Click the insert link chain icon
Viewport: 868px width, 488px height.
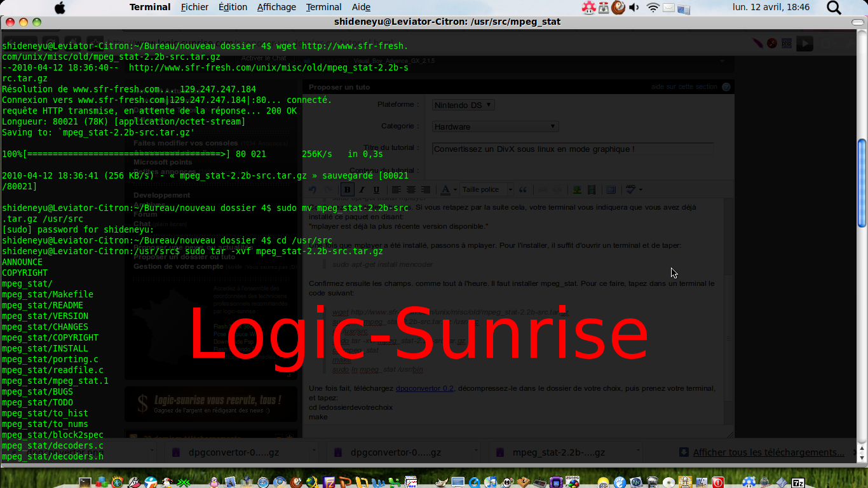pyautogui.click(x=542, y=189)
